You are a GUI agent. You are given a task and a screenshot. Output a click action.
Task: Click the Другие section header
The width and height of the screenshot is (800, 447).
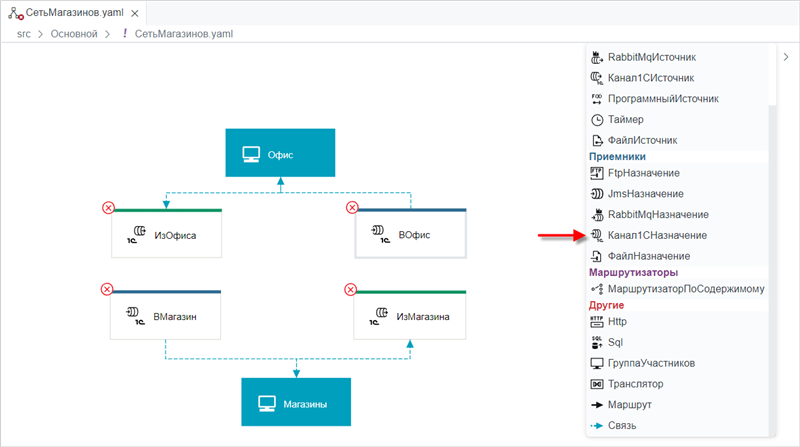coord(606,305)
